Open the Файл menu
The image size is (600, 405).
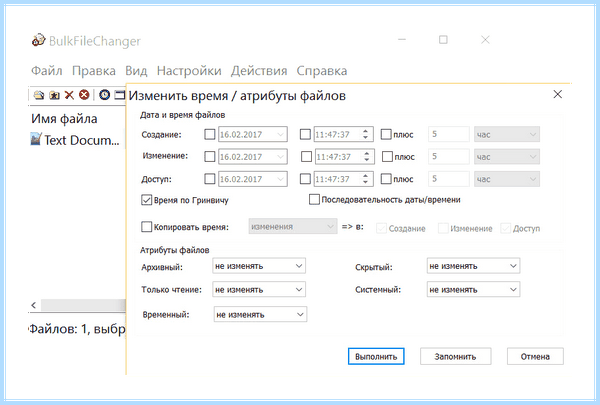pos(46,71)
